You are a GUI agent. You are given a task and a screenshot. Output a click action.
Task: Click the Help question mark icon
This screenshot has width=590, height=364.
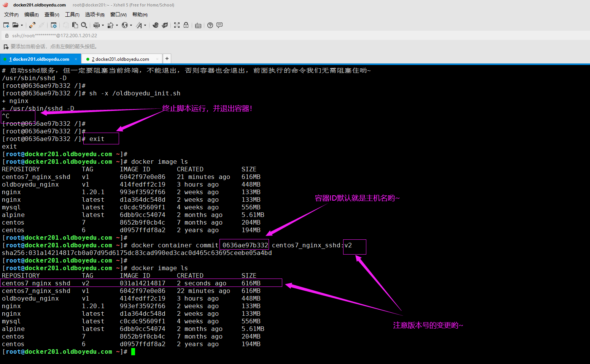[210, 25]
